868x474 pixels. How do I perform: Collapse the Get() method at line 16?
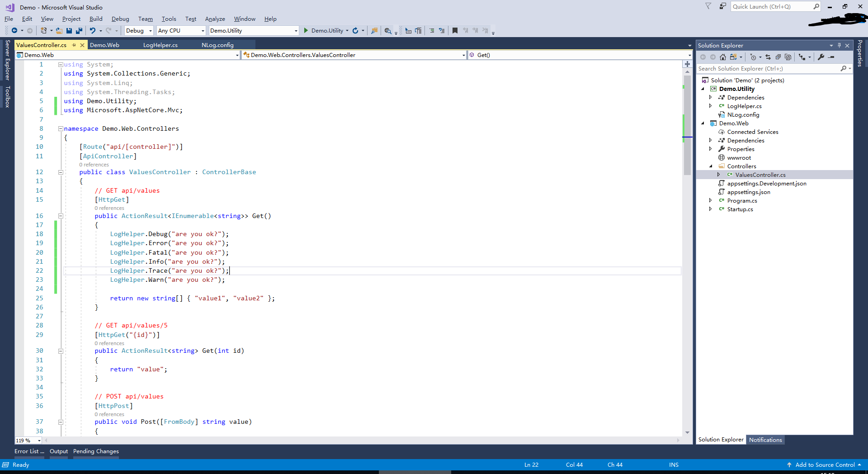(61, 216)
